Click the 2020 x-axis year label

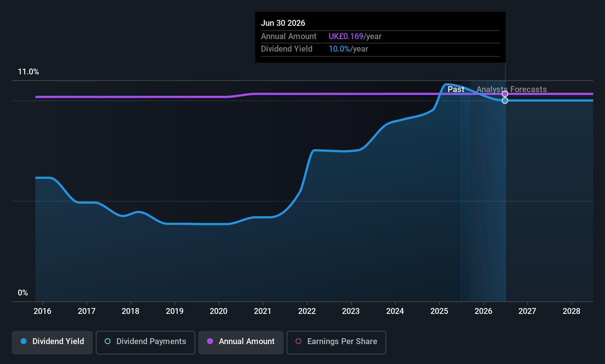218,311
